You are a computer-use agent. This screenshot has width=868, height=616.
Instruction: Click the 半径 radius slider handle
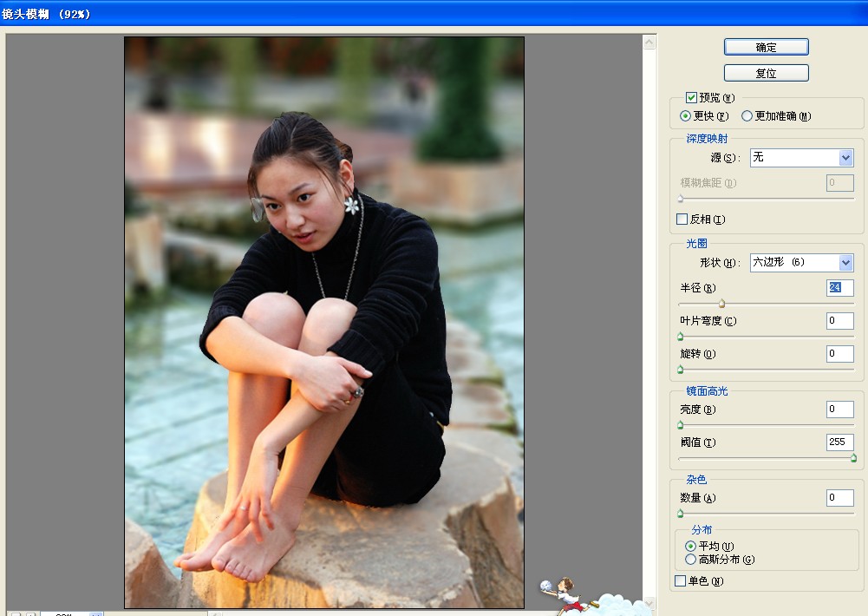point(721,304)
